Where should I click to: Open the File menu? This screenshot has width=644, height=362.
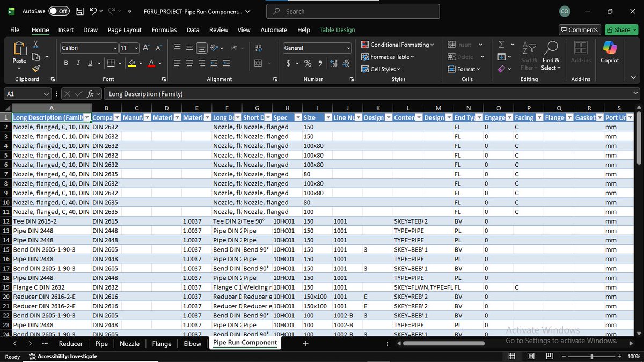[x=14, y=30]
